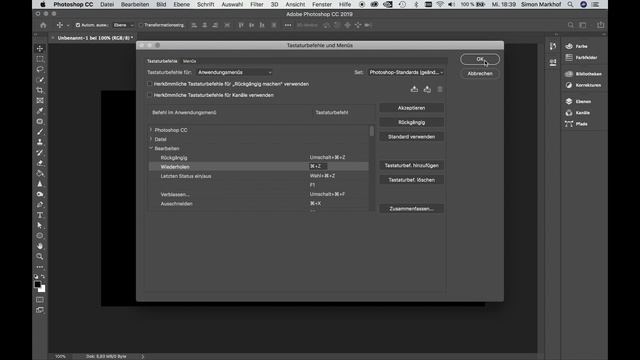Open the Farbe panel icon
Image resolution: width=640 pixels, height=360 pixels.
point(569,46)
